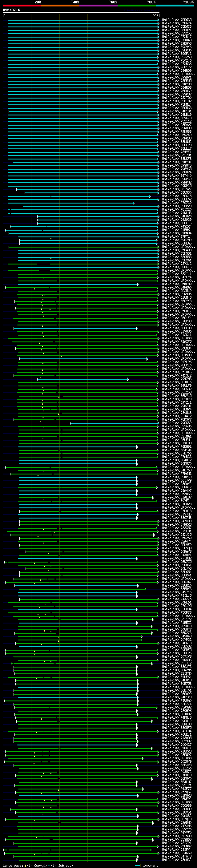Select hit label UniRef100_C8X588
This screenshot has width=197, height=868.
coord(177,356)
